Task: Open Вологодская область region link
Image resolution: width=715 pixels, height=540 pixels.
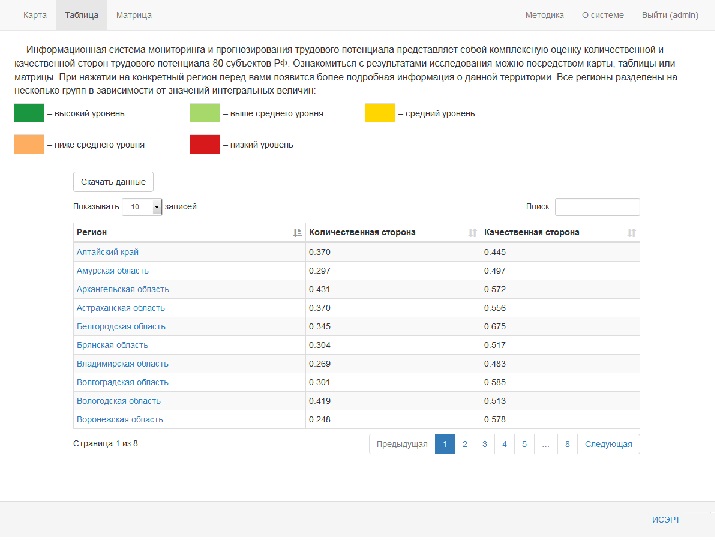Action: coord(119,401)
